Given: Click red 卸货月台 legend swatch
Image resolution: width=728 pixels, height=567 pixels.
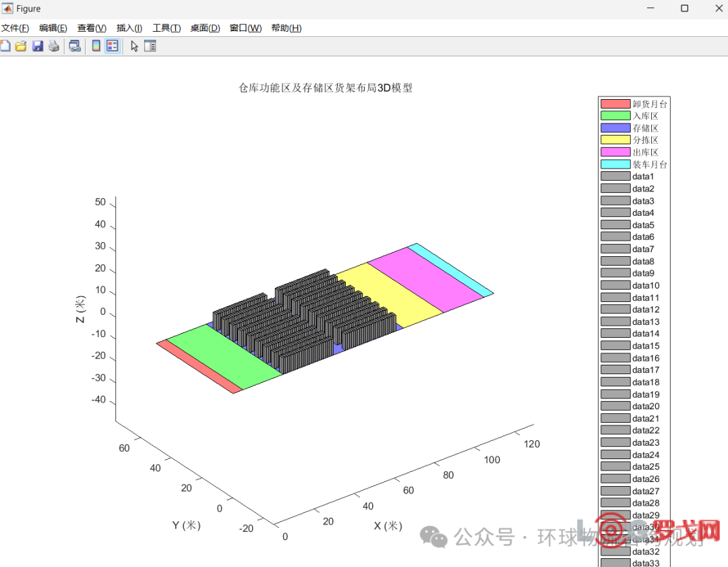Looking at the screenshot, I should coord(614,104).
